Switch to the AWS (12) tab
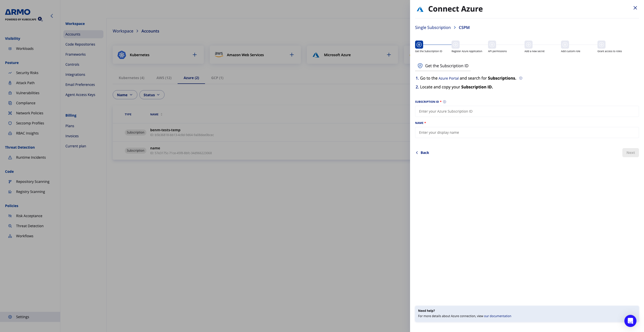Screen dimensions: 644x332 [x=164, y=78]
